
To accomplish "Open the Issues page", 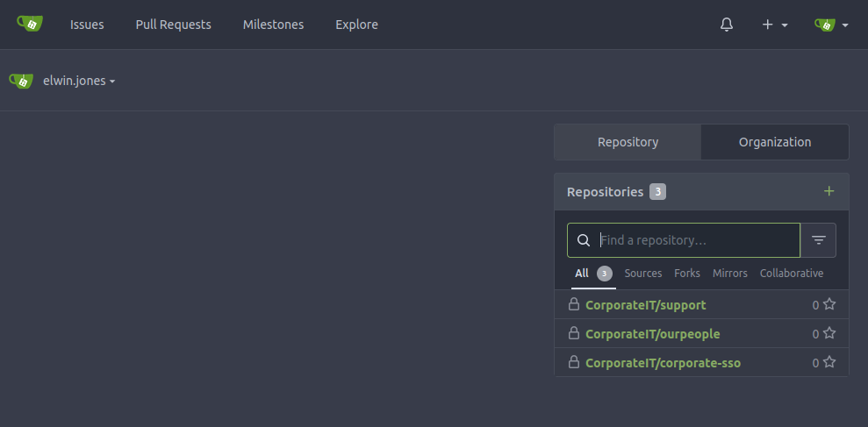I will [87, 25].
